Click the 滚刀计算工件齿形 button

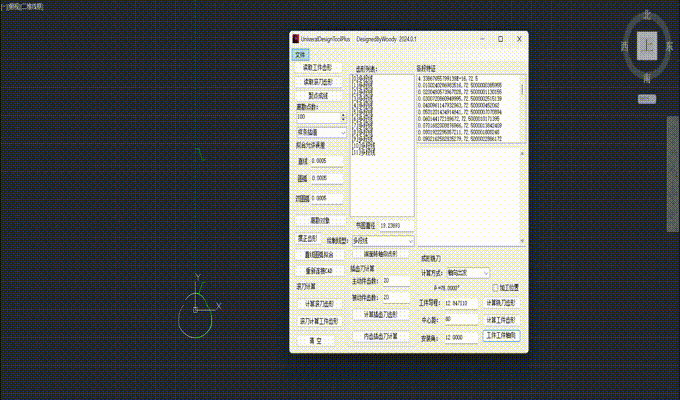click(x=320, y=321)
